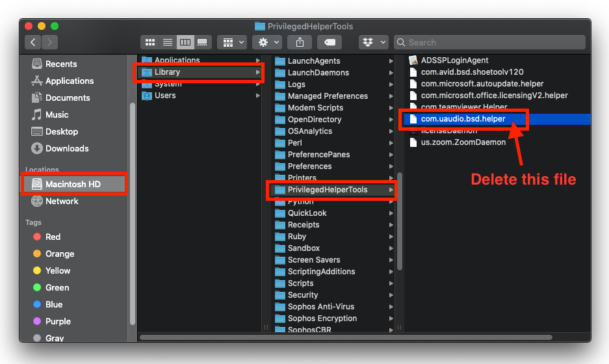Open the gear action menu

[268, 42]
